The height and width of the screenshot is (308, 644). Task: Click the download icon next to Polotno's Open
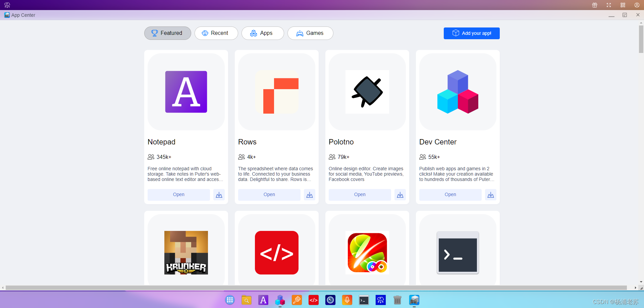pyautogui.click(x=400, y=195)
